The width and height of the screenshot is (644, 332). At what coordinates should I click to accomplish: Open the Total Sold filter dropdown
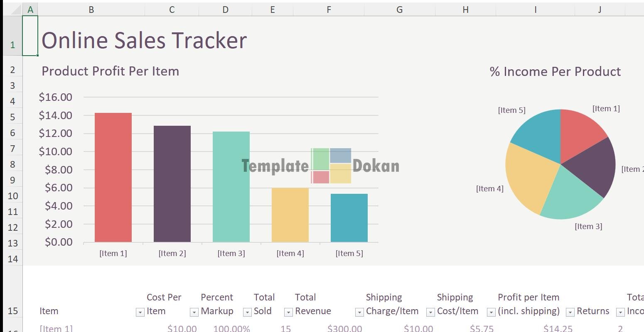click(x=288, y=312)
